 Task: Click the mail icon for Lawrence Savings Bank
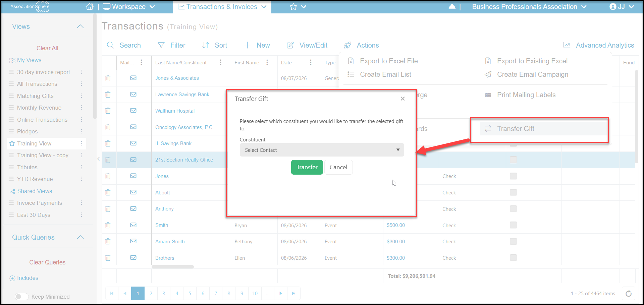(133, 94)
